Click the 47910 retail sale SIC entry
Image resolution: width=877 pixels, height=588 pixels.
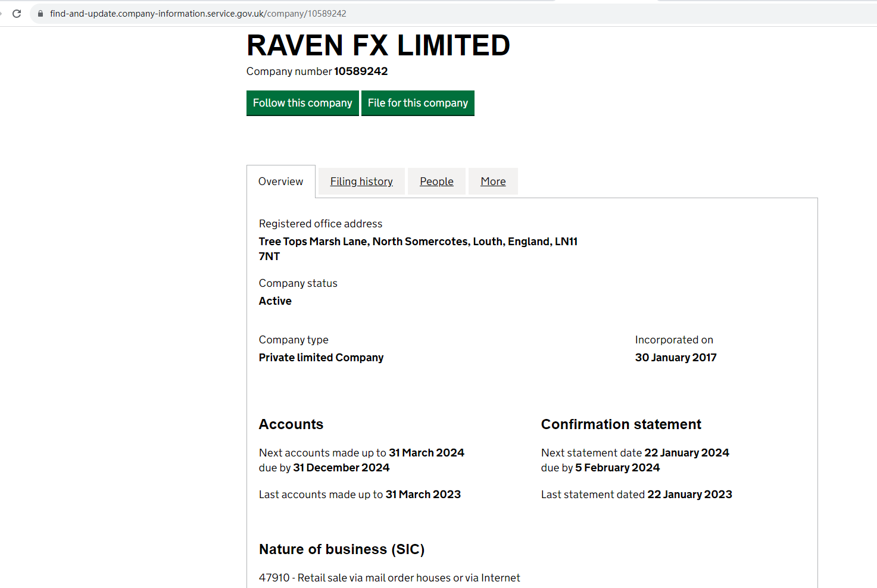(389, 578)
